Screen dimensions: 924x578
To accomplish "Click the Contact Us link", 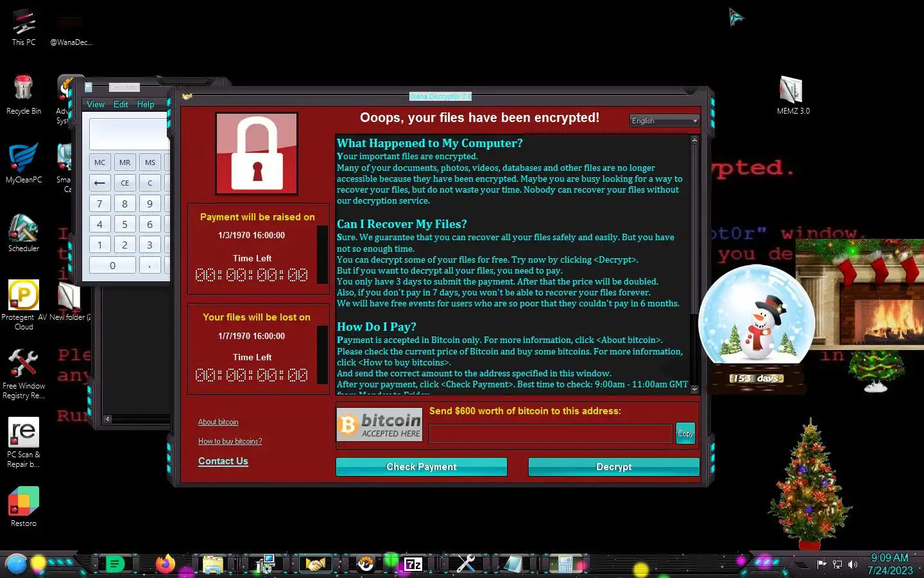I will click(223, 461).
